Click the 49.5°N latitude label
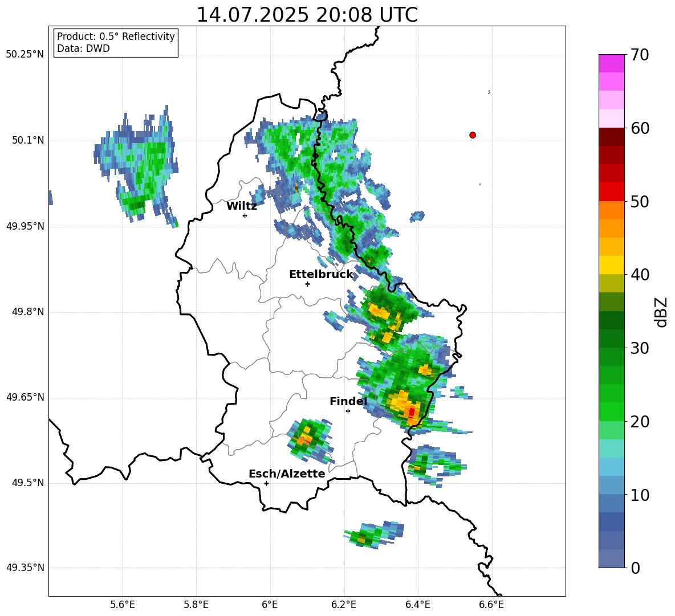675x616 pixels. pos(28,483)
